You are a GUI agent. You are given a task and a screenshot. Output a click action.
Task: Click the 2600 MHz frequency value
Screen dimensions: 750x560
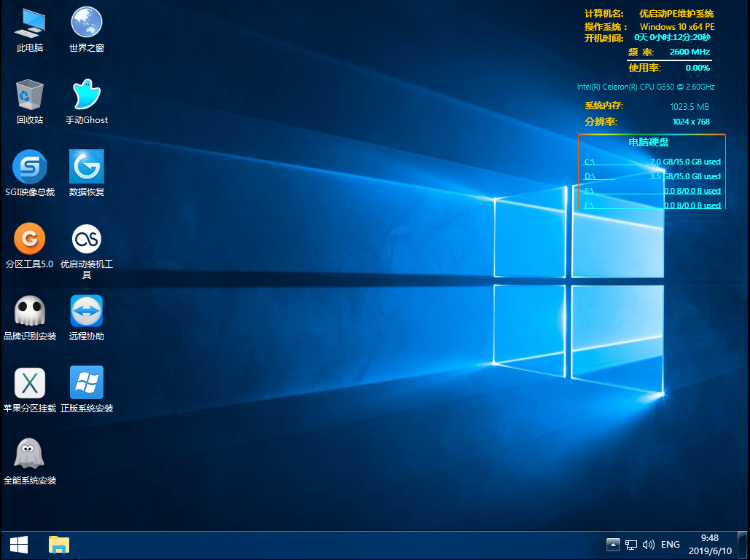(x=690, y=52)
